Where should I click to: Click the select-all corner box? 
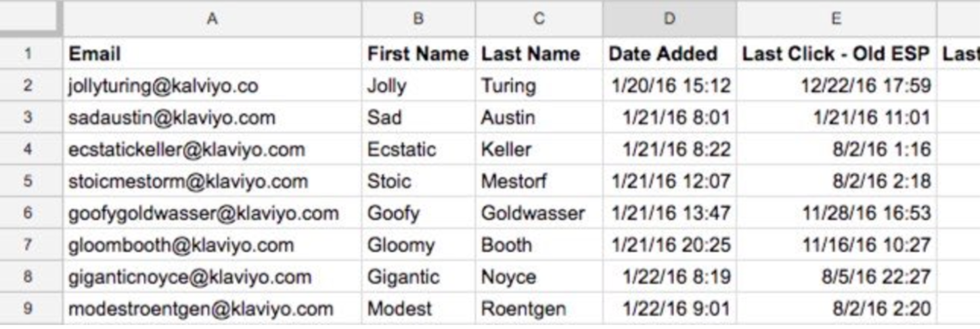tap(30, 19)
